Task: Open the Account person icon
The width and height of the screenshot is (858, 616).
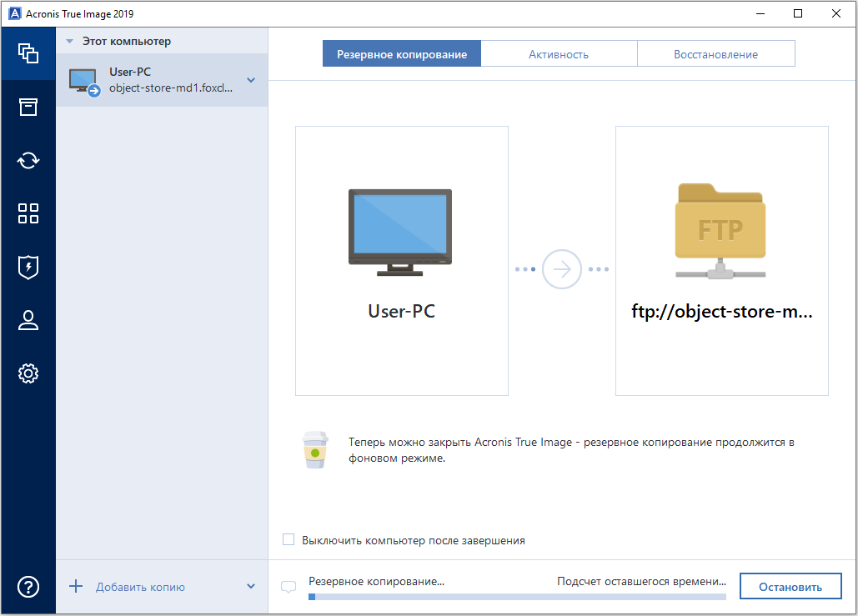Action: (28, 320)
